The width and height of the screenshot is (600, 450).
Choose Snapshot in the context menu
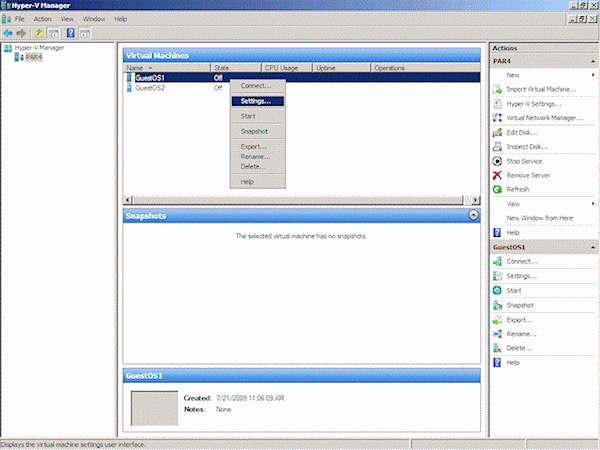pos(258,131)
